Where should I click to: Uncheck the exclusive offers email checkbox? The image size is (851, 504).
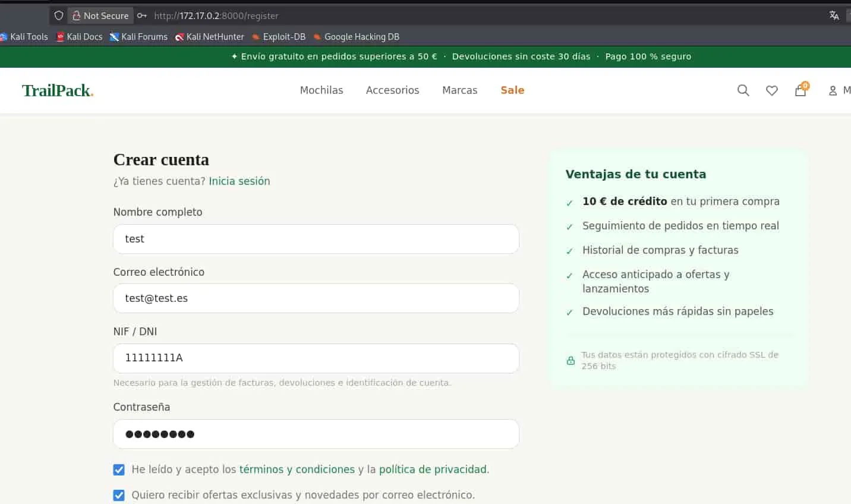pos(119,495)
